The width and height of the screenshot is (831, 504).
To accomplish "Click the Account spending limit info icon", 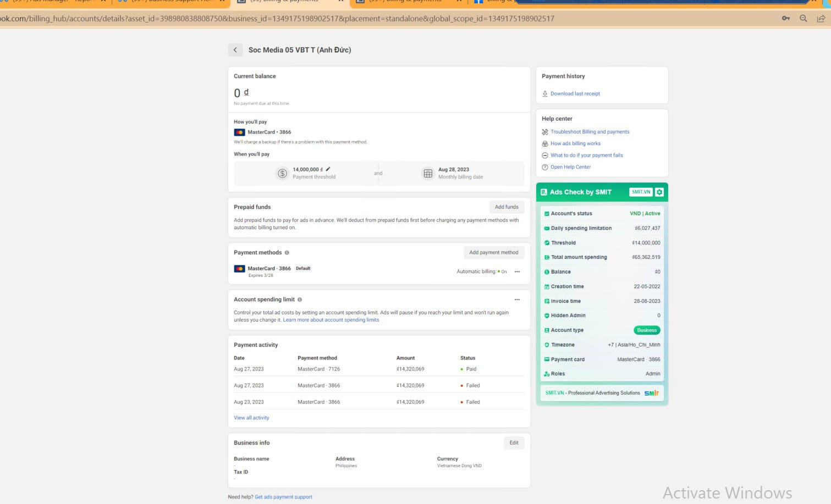I will pos(300,300).
